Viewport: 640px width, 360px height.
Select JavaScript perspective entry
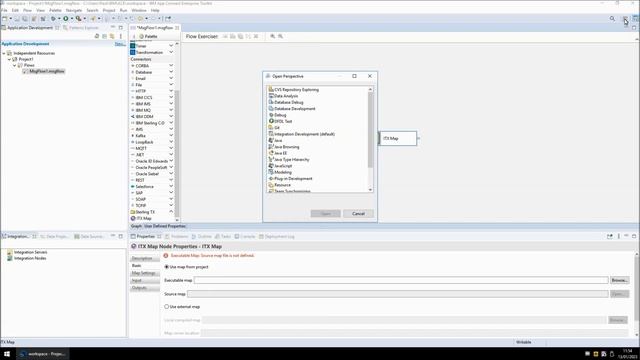(283, 166)
